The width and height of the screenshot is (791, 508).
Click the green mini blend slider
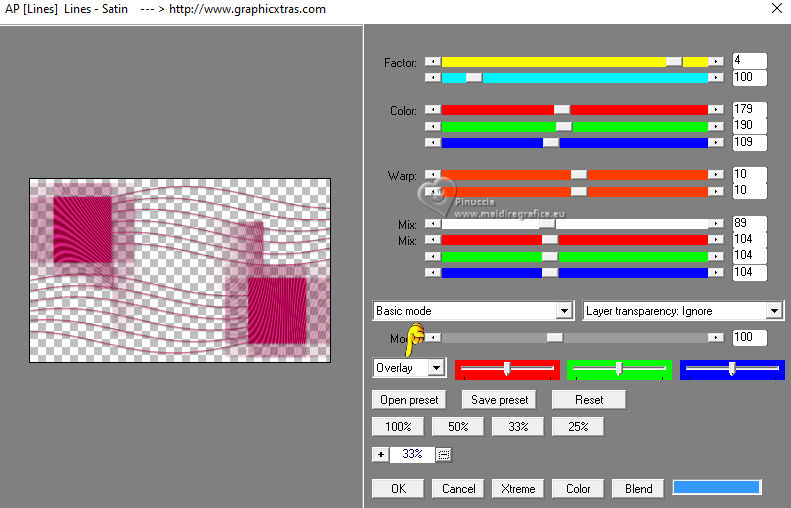(619, 369)
